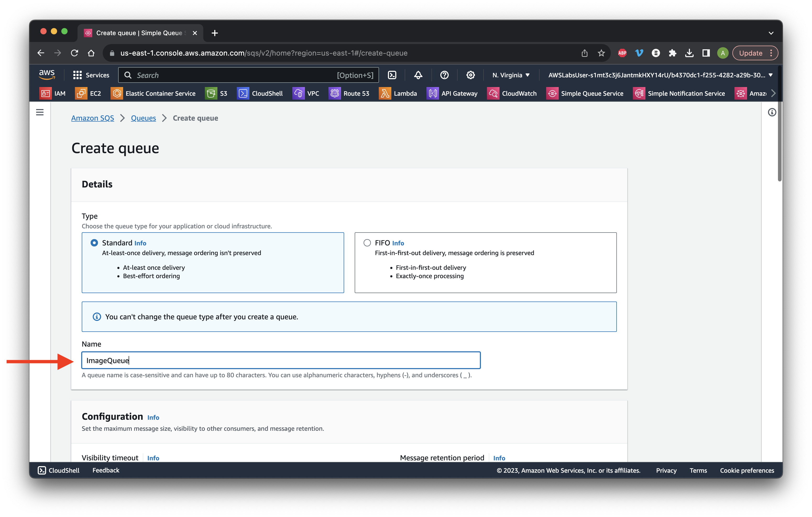Open the info panel icon at right
Image resolution: width=812 pixels, height=517 pixels.
click(772, 112)
